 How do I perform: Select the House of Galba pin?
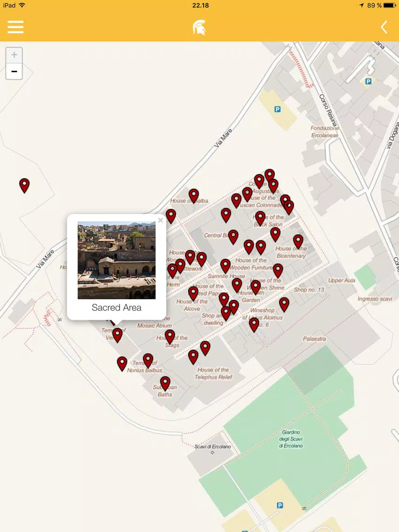194,196
